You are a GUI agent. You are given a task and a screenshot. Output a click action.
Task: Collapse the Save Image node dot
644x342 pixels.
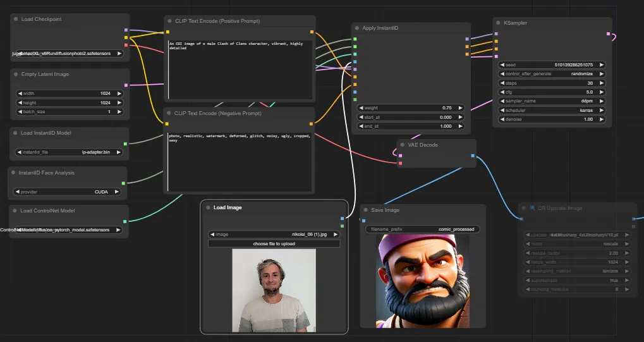pyautogui.click(x=366, y=210)
